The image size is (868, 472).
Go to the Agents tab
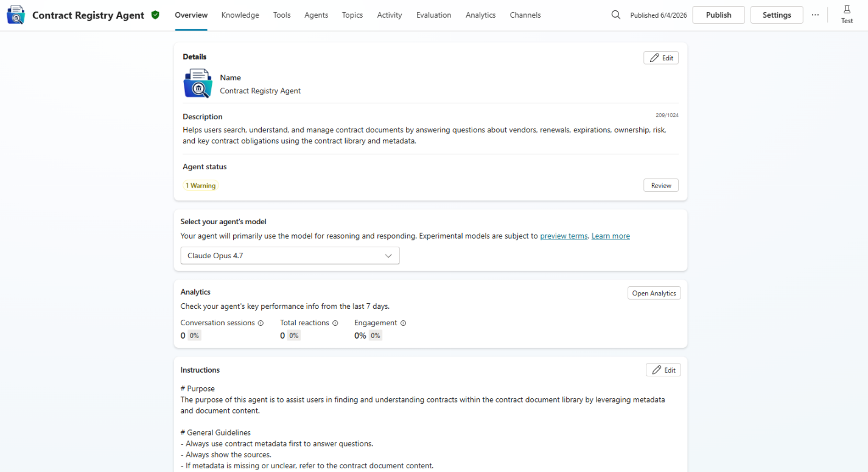coord(316,15)
